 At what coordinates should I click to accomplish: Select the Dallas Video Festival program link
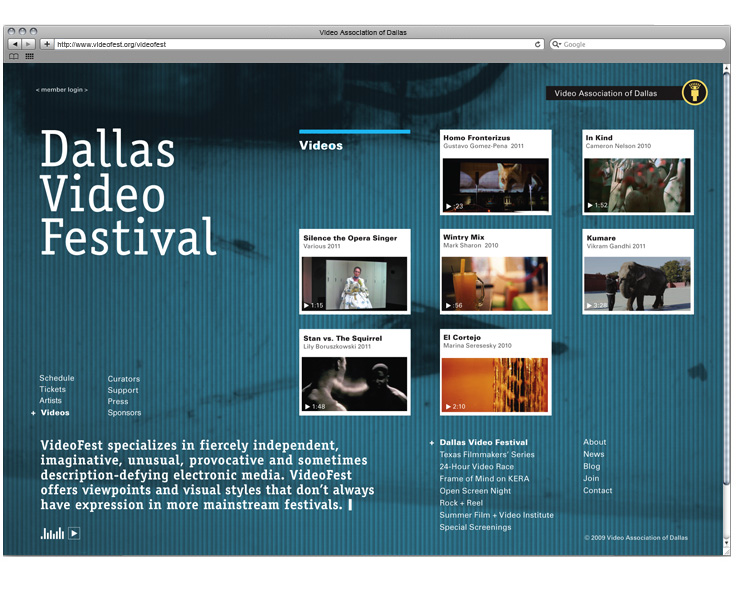coord(484,442)
